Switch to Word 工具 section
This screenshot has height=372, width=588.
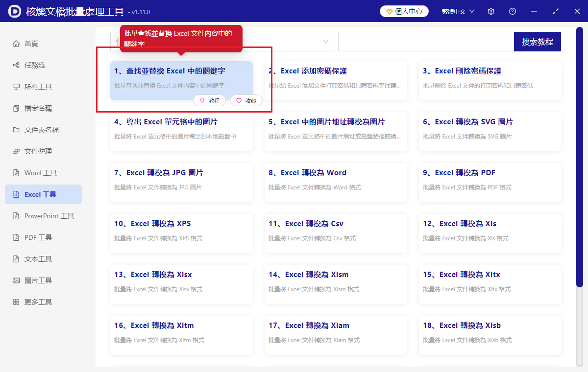point(43,173)
